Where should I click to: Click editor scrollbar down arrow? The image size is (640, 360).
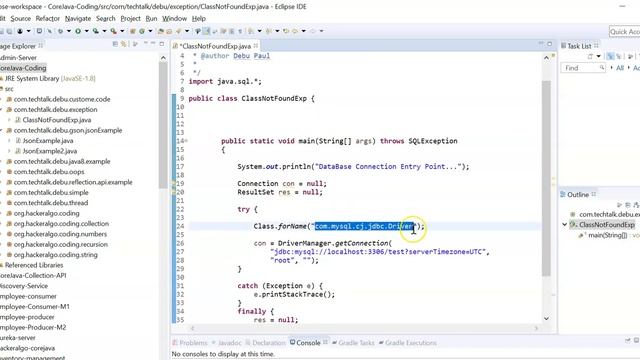[546, 319]
